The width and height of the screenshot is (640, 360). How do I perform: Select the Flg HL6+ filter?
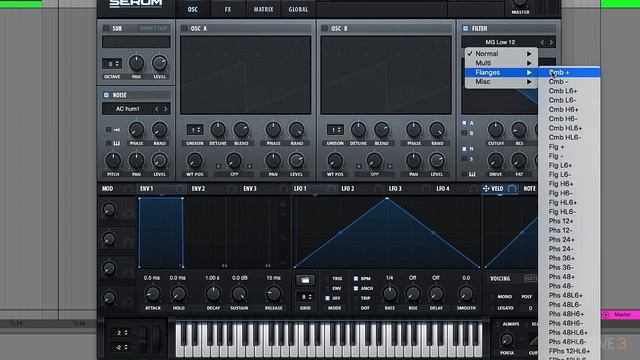[x=569, y=202]
